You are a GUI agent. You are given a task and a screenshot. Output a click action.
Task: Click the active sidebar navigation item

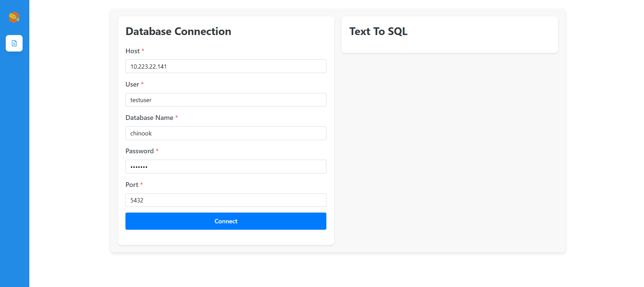tap(14, 43)
